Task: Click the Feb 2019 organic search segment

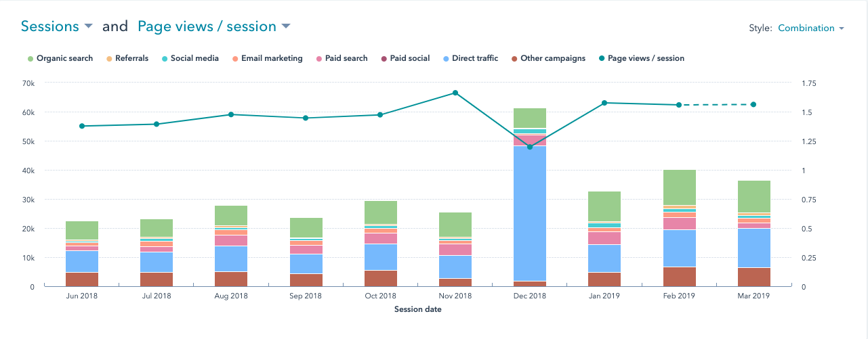Action: click(679, 187)
